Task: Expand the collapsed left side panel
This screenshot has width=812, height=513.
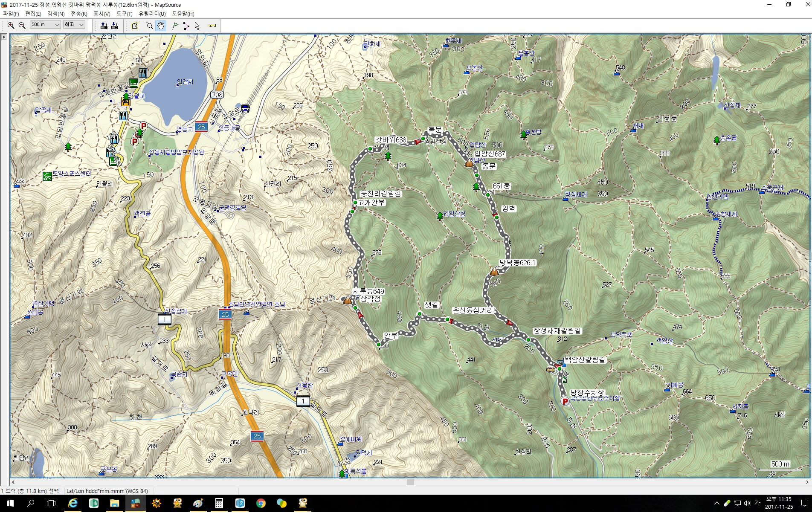Action: coord(4,37)
